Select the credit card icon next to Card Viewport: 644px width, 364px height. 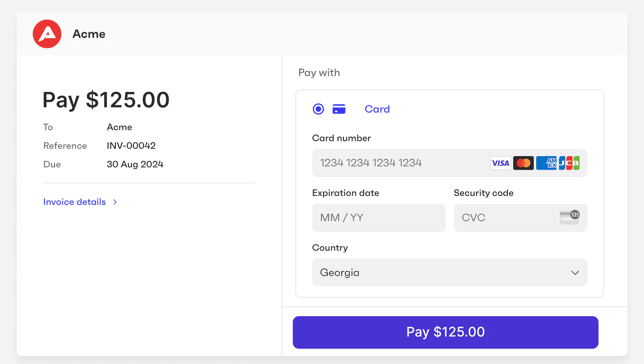pos(339,109)
